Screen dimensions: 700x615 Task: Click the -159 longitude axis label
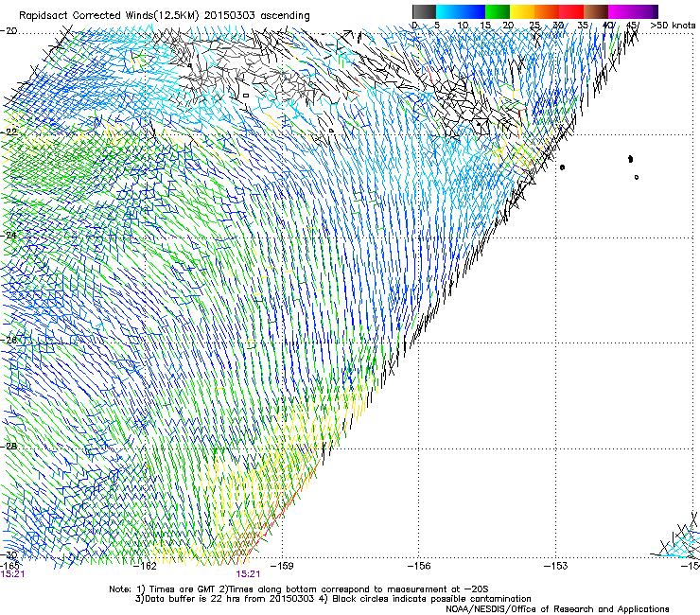tap(282, 566)
